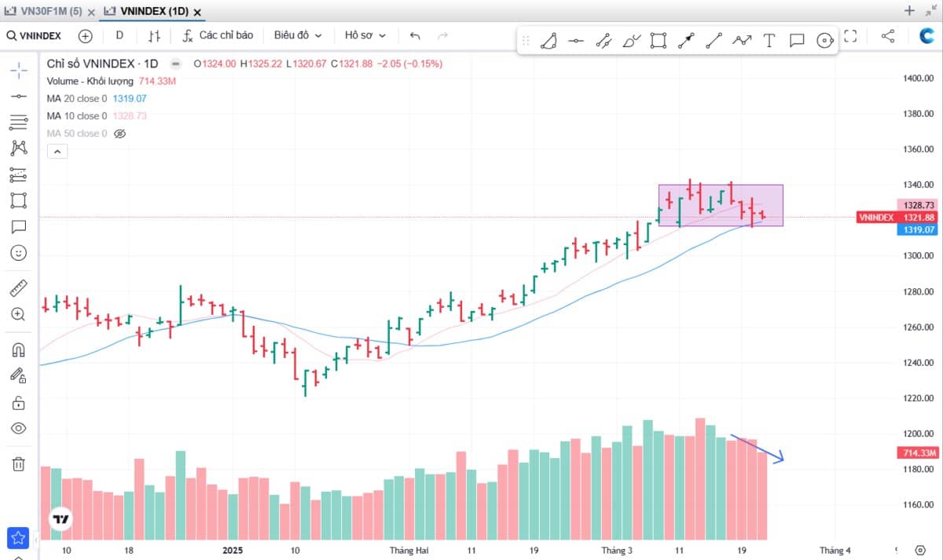Collapse the indicator legend with chevron
943x560 pixels.
click(57, 152)
